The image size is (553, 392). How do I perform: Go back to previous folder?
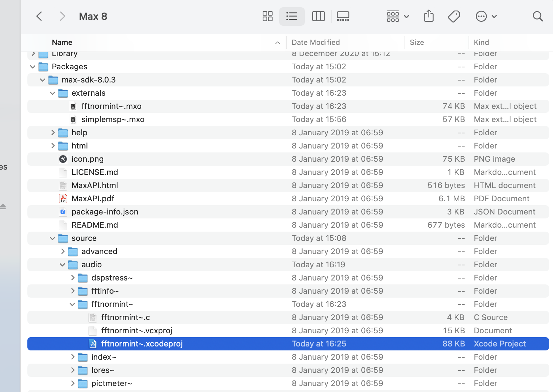tap(39, 16)
